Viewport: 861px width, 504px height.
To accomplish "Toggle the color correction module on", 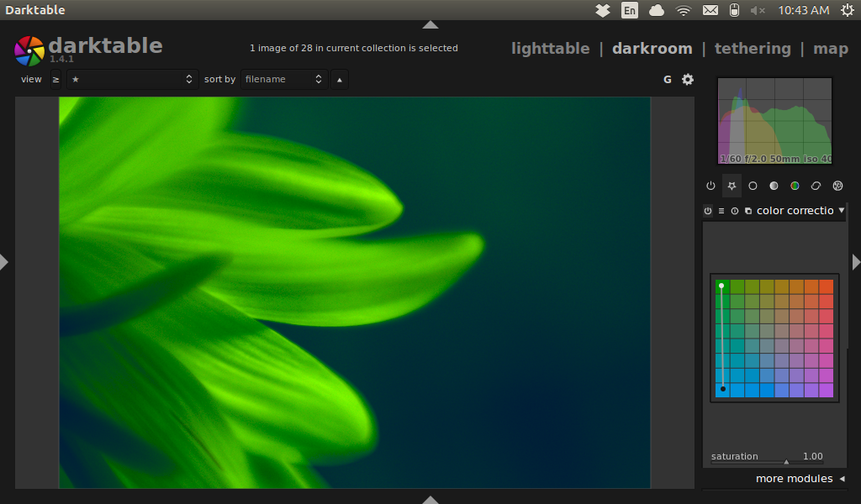I will (708, 211).
